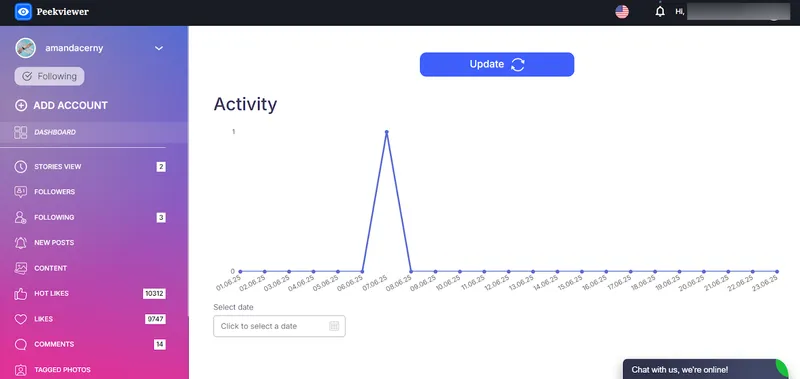Toggle the Following status button

49,77
